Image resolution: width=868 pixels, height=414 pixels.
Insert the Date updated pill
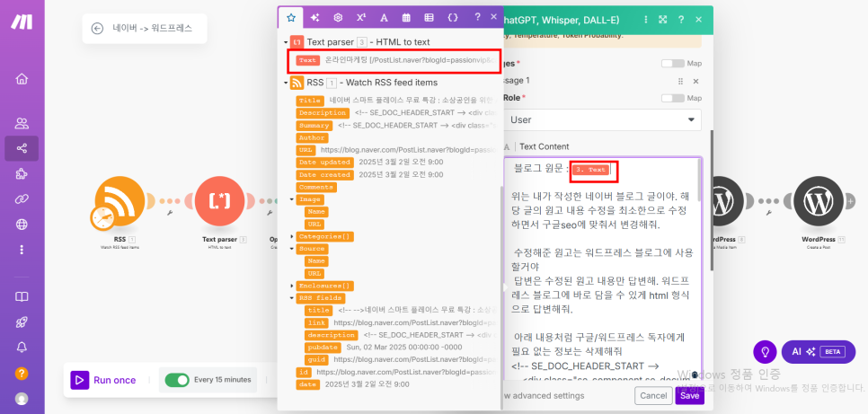[325, 163]
